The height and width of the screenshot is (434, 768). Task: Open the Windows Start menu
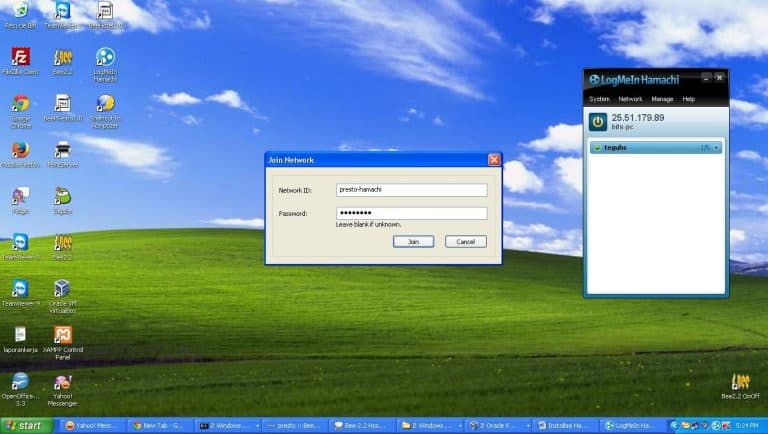tap(27, 425)
